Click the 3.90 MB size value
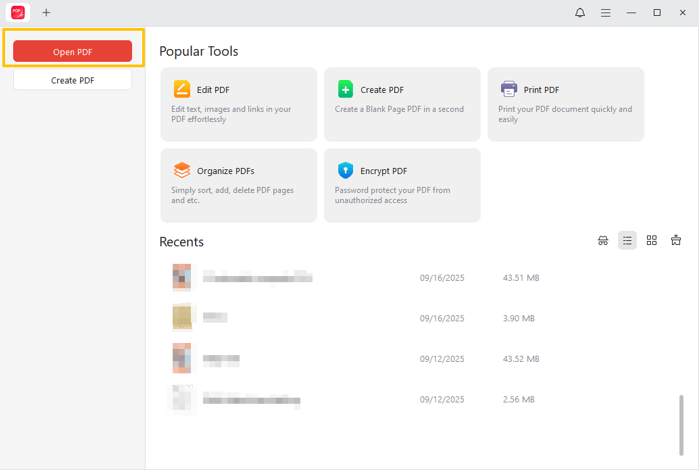This screenshot has height=472, width=700. pos(518,318)
